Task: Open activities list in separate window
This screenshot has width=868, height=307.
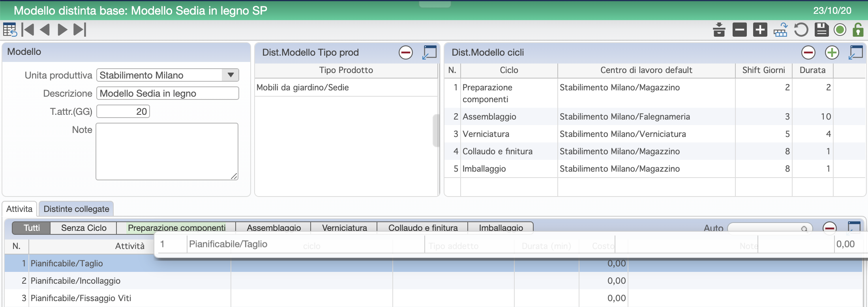Action: pos(854,227)
